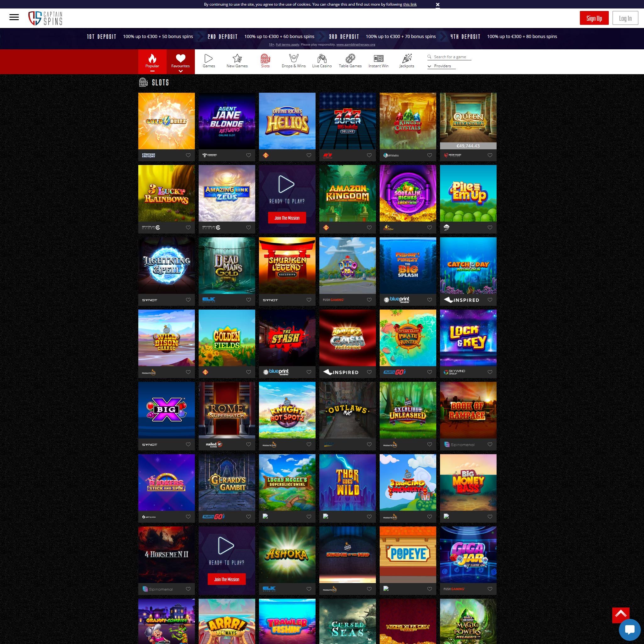This screenshot has height=644, width=644.
Task: Open the hamburger menu icon
Action: point(14,17)
